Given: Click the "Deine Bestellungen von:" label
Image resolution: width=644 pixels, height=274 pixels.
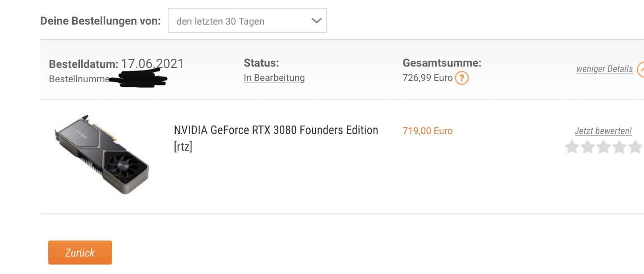Looking at the screenshot, I should (x=100, y=21).
